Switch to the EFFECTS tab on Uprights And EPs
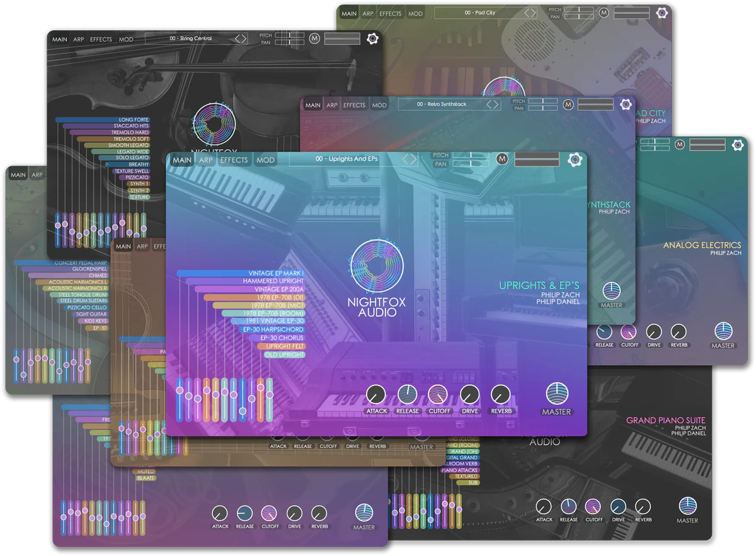 point(234,160)
